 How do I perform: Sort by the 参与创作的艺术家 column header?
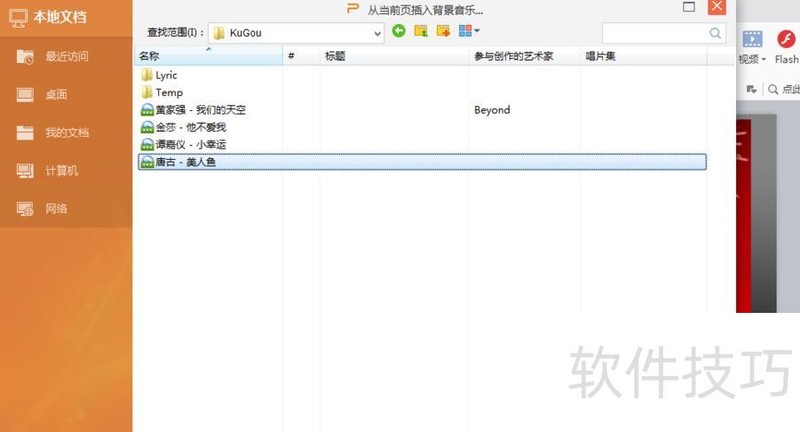524,56
